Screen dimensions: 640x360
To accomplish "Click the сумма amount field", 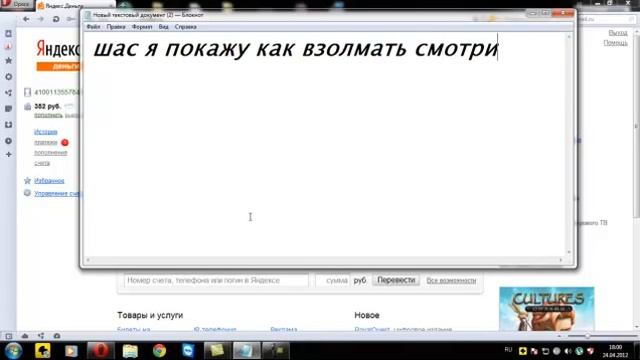I will 332,280.
